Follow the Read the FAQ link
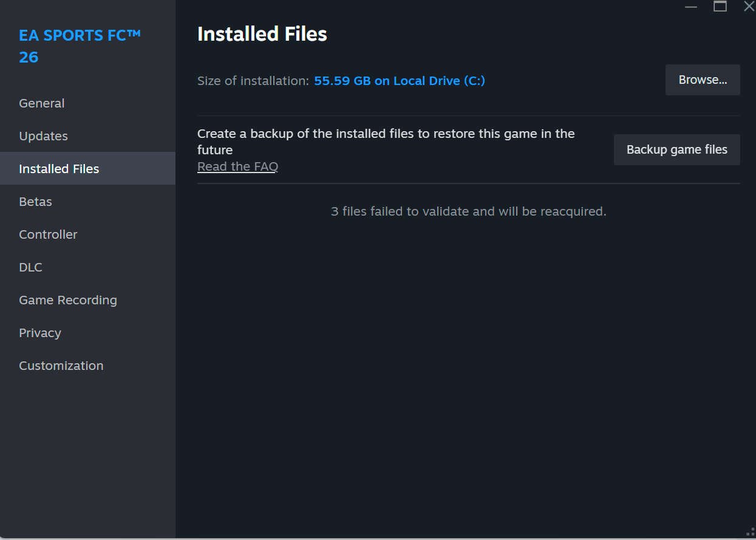Viewport: 756px width, 540px height. (x=237, y=166)
